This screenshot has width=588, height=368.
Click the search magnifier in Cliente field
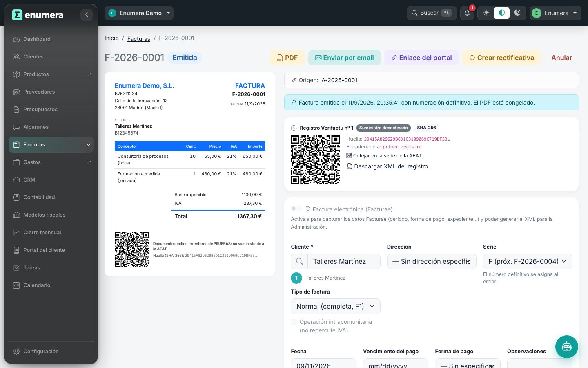pos(299,261)
